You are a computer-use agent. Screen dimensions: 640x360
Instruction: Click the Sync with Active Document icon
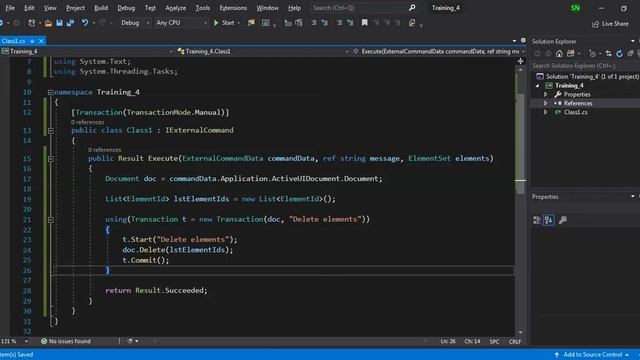click(609, 53)
